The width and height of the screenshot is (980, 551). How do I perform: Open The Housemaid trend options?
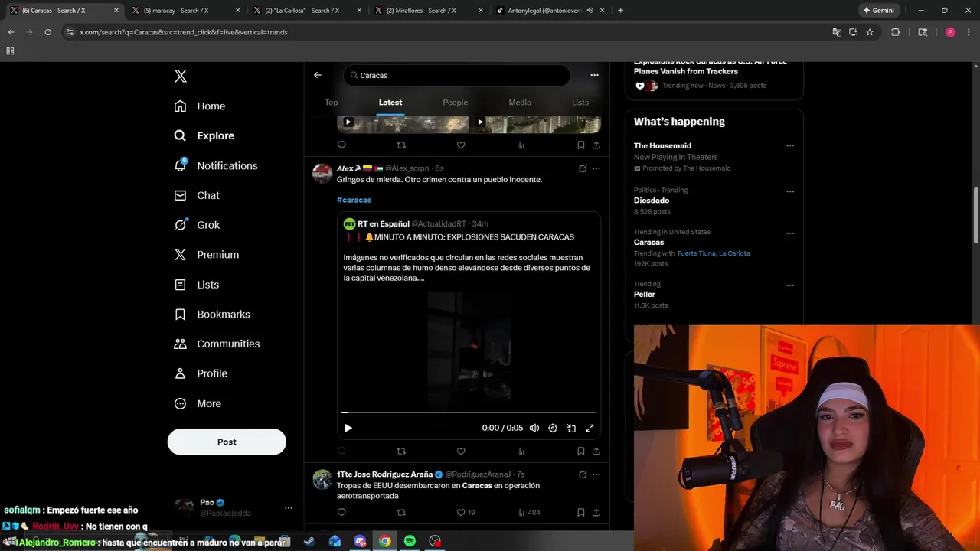click(790, 145)
